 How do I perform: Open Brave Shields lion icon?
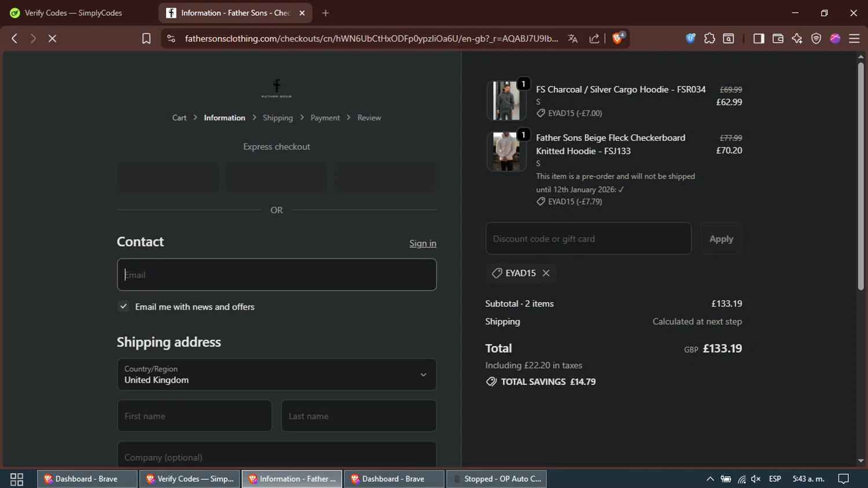[x=618, y=38]
